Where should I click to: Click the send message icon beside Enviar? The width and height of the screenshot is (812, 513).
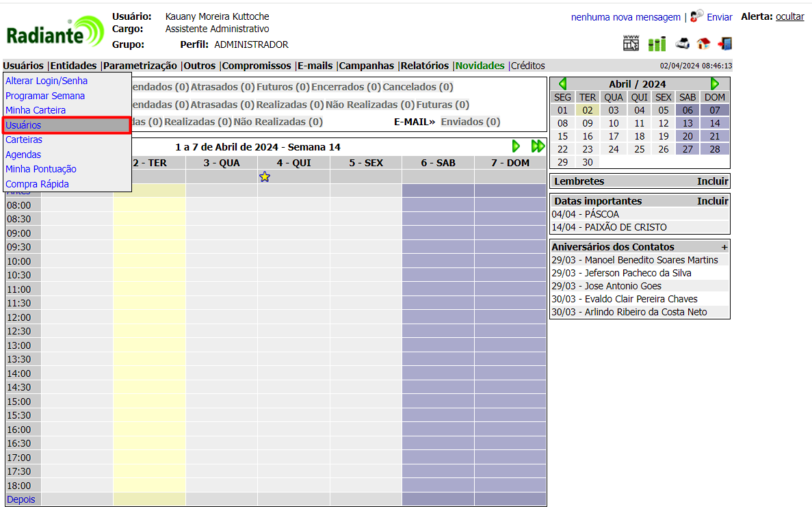tap(696, 16)
